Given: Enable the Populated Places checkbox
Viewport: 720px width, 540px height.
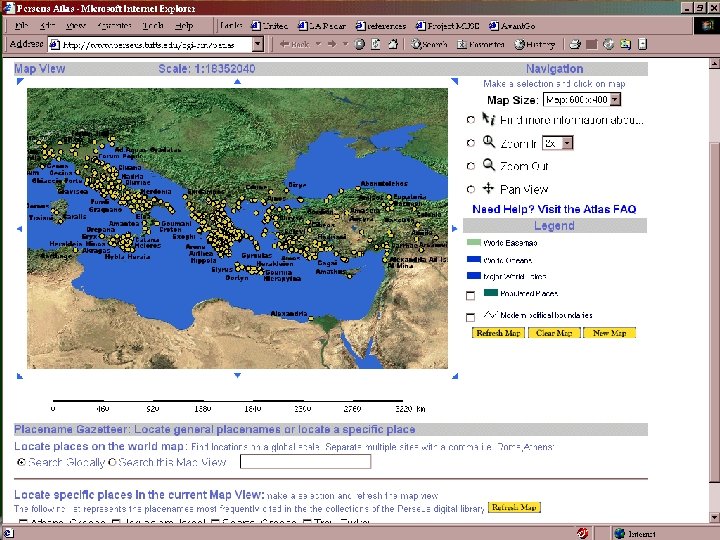Looking at the screenshot, I should (470, 295).
